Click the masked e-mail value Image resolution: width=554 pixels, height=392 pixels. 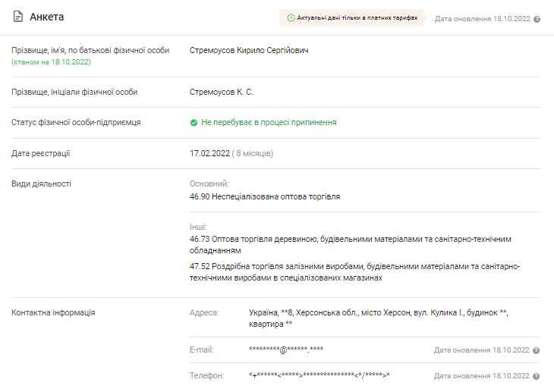coord(286,350)
